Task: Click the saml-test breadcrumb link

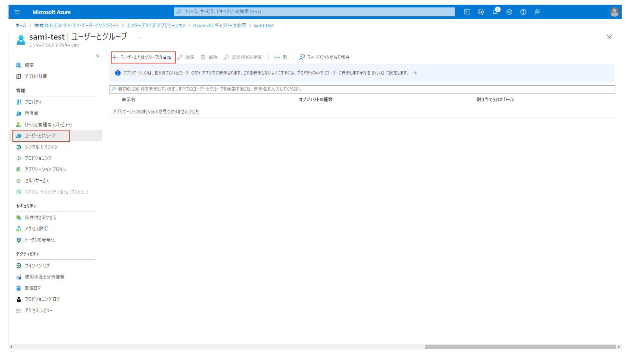Action: [x=264, y=26]
